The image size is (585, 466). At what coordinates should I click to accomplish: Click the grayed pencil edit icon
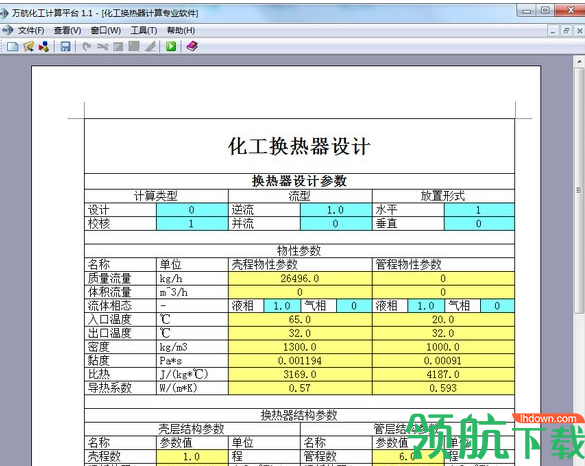pyautogui.click(x=150, y=47)
